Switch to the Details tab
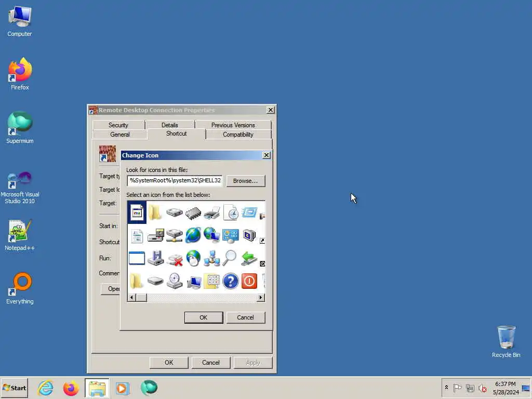 pyautogui.click(x=170, y=125)
